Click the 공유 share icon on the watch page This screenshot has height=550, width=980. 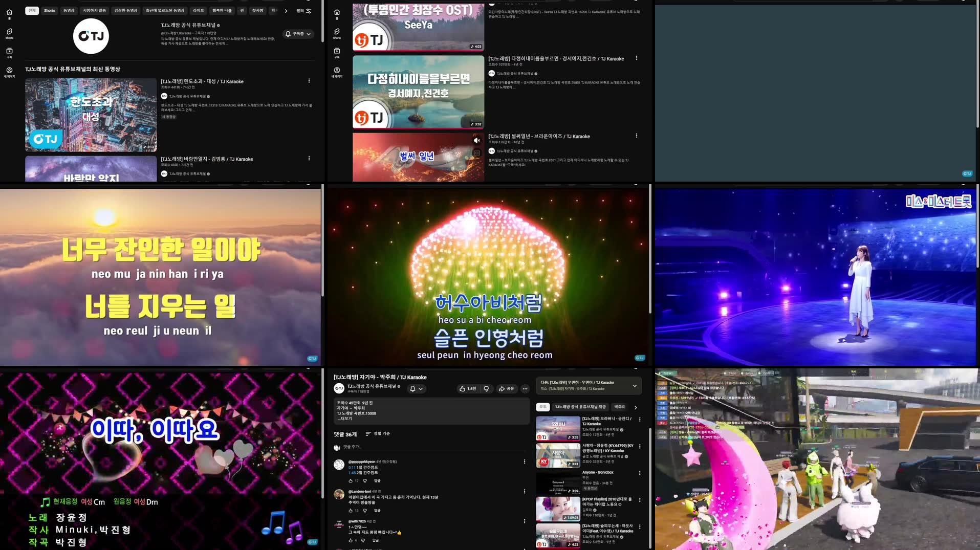pyautogui.click(x=506, y=389)
